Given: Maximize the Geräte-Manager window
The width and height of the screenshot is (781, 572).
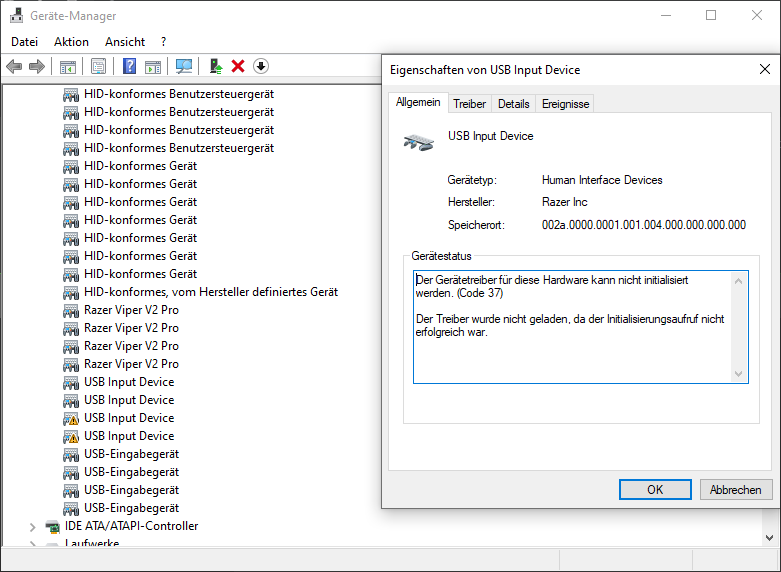Looking at the screenshot, I should 711,15.
